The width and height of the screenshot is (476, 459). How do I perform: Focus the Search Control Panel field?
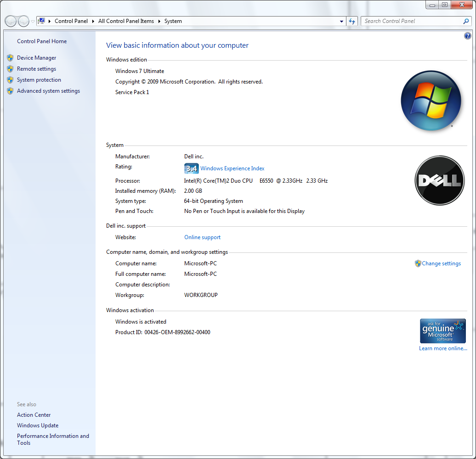(x=412, y=21)
